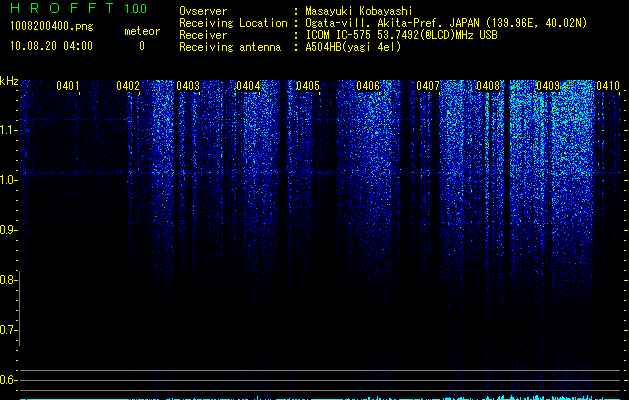Select the ICOM IC-575 receiver text
This screenshot has height=400, width=629.
click(x=401, y=35)
